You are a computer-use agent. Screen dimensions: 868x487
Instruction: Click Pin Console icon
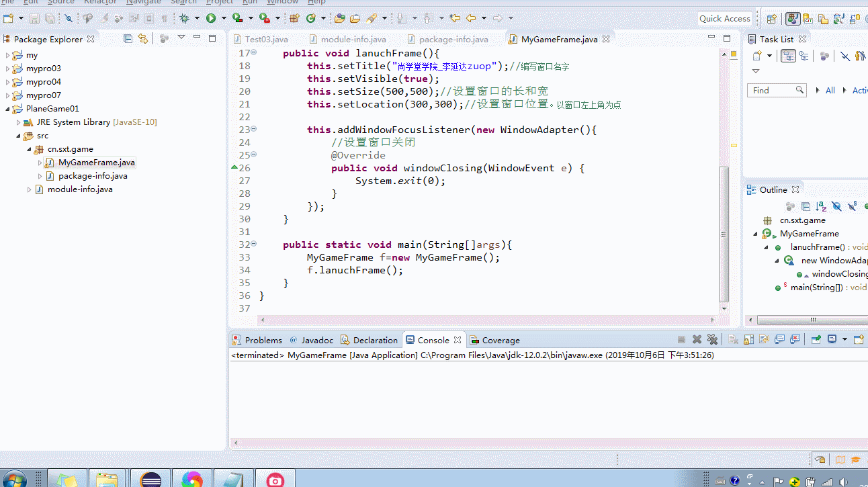click(x=816, y=340)
